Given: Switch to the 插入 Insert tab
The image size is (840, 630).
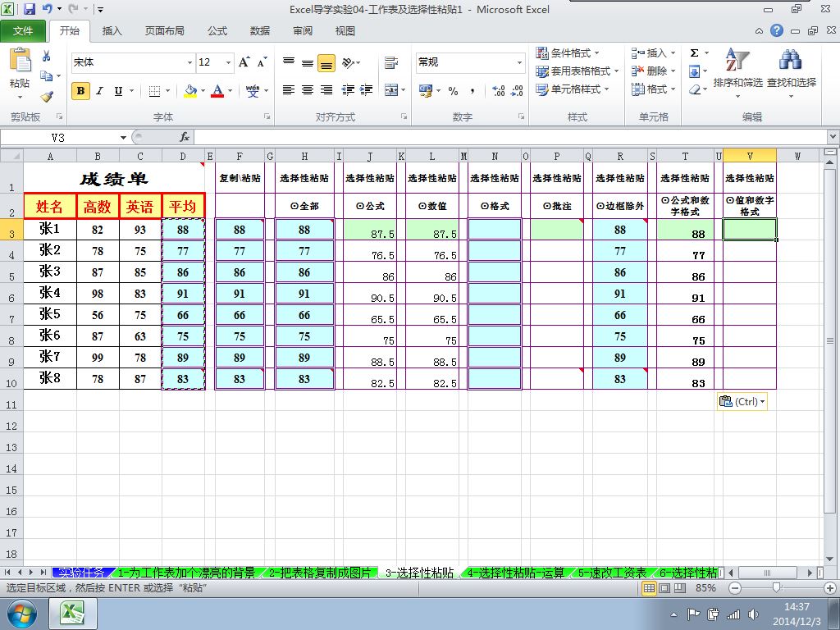Looking at the screenshot, I should [112, 31].
